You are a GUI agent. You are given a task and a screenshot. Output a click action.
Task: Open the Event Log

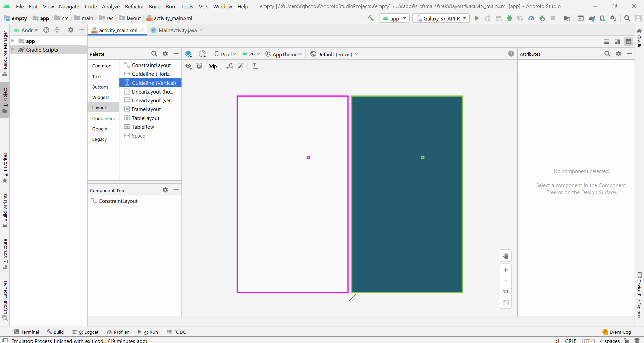pyautogui.click(x=616, y=332)
